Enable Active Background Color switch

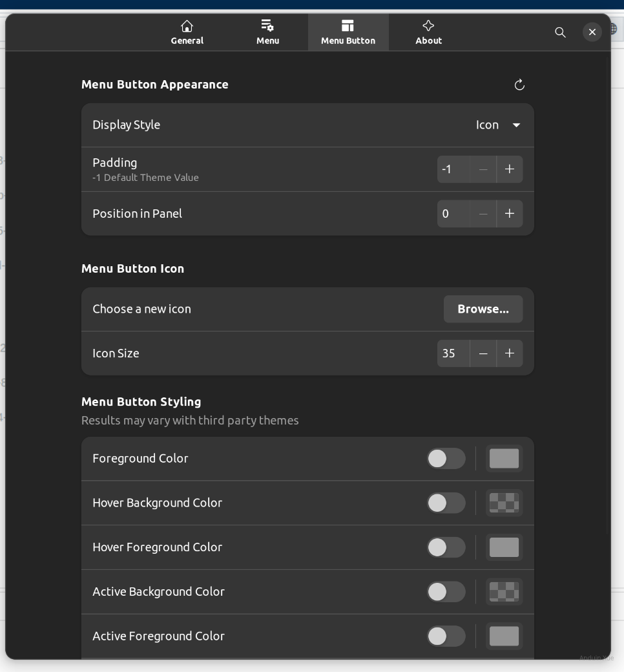click(446, 592)
